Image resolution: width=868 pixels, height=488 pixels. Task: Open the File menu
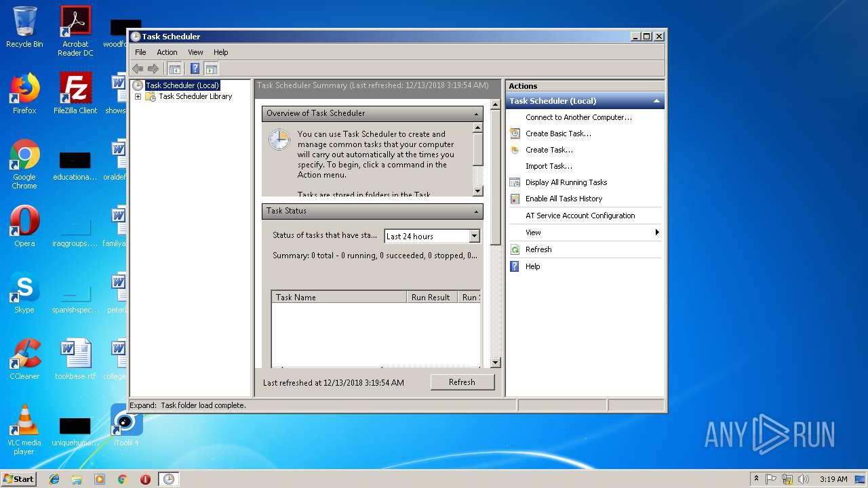pos(140,52)
